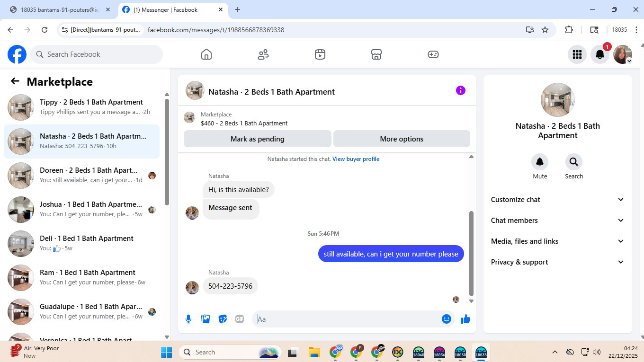Viewport: 644px width, 362px height.
Task: Record a voice clip with microphone icon
Action: click(x=188, y=319)
